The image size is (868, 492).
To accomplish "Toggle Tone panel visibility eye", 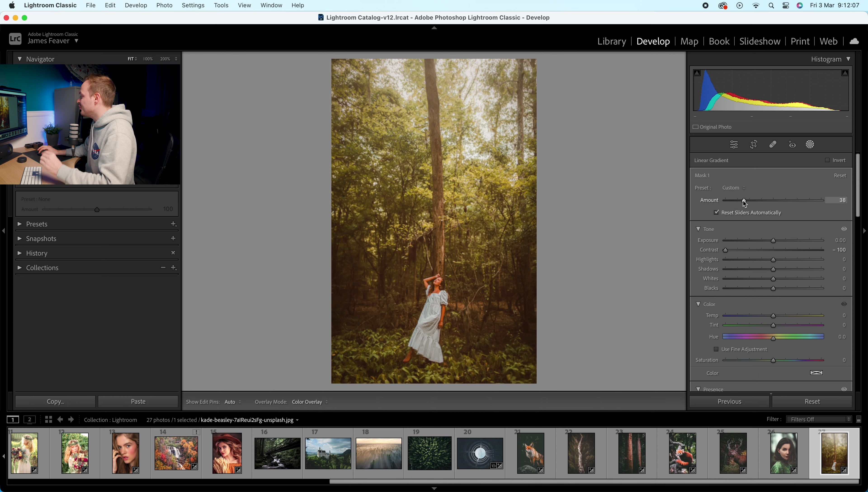I will (844, 229).
